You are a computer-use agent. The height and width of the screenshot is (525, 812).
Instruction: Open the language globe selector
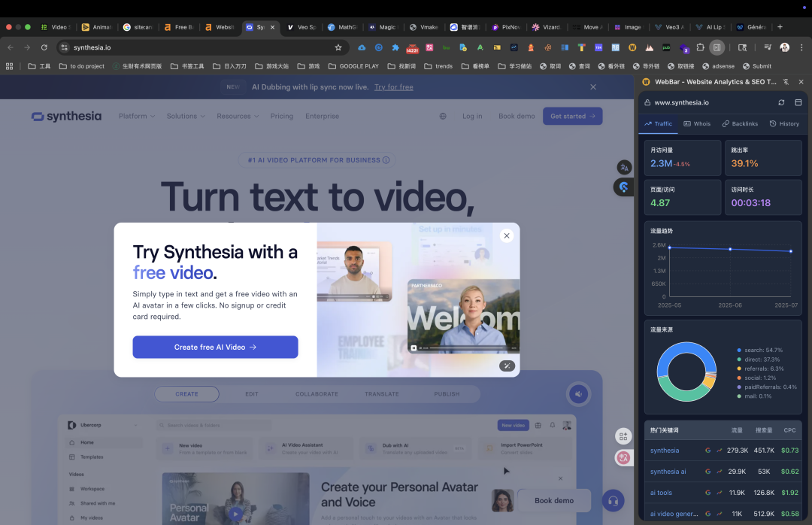443,116
